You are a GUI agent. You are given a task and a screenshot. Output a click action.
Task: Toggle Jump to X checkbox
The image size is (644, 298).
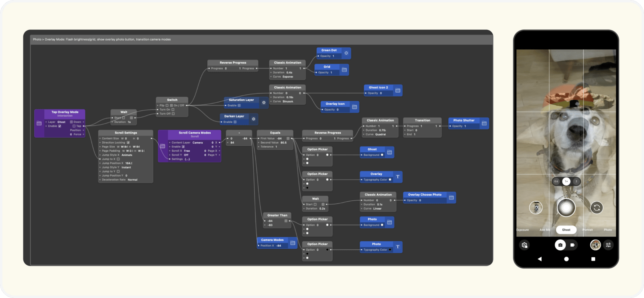(118, 159)
